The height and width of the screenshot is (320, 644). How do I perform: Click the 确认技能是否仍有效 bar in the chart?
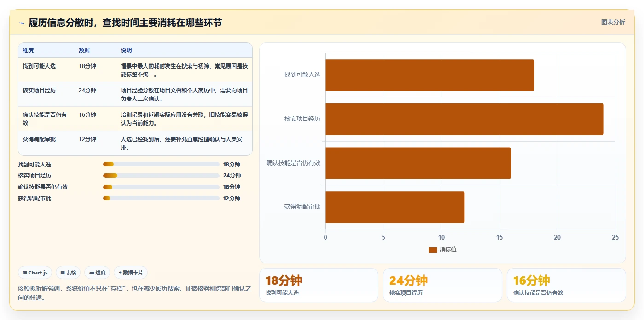click(x=418, y=163)
